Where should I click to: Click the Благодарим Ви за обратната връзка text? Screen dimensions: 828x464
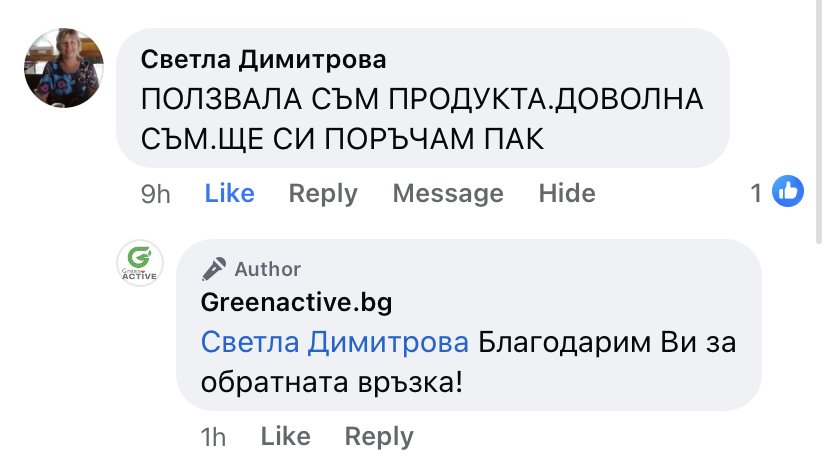[x=468, y=362]
